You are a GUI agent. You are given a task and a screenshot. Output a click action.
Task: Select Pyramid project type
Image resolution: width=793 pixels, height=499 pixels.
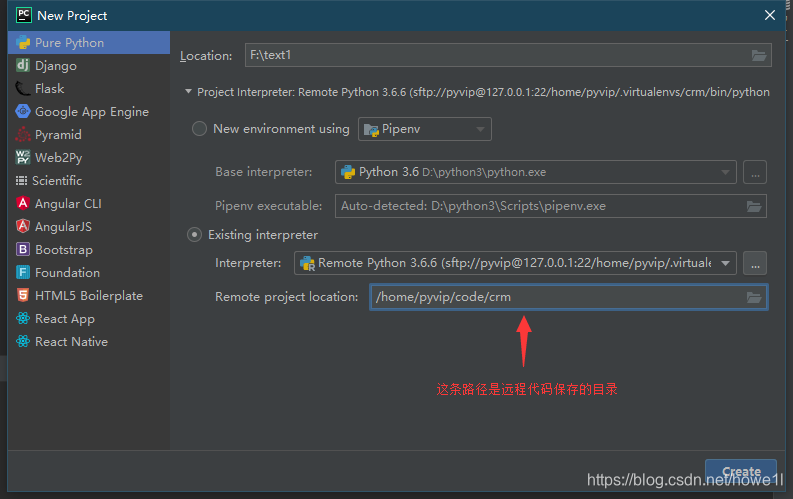click(89, 134)
